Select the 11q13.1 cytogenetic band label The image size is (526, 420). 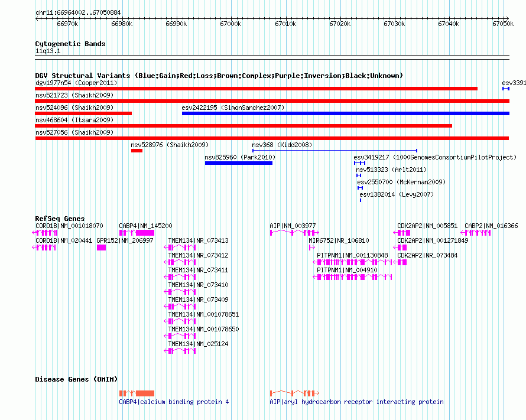click(48, 51)
